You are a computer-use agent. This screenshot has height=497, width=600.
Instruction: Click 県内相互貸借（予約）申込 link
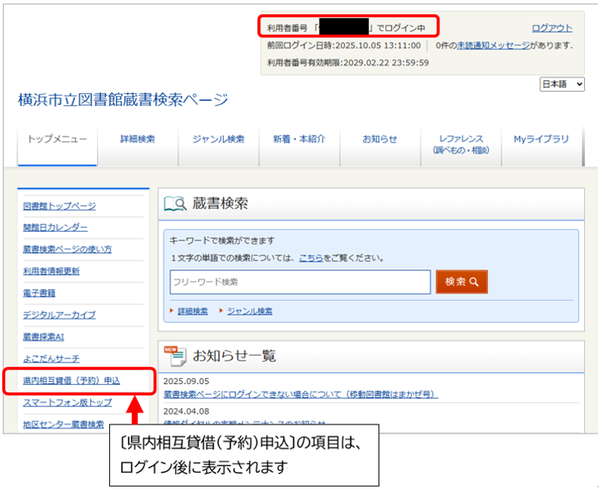(x=72, y=381)
